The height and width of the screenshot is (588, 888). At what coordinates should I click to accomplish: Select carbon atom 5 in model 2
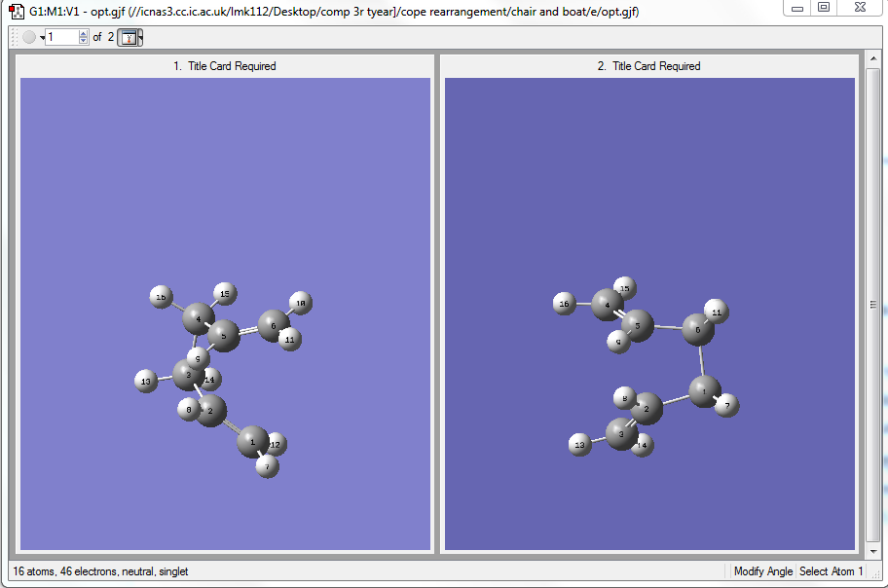pos(638,326)
